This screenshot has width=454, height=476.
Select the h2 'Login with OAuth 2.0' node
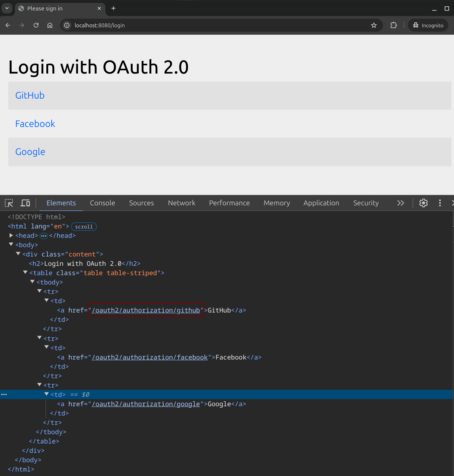click(85, 264)
